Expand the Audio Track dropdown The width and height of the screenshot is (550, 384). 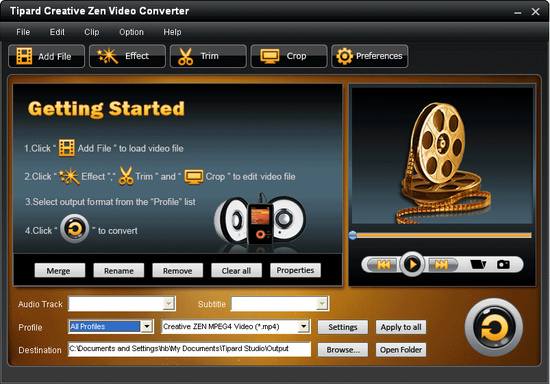pyautogui.click(x=169, y=303)
